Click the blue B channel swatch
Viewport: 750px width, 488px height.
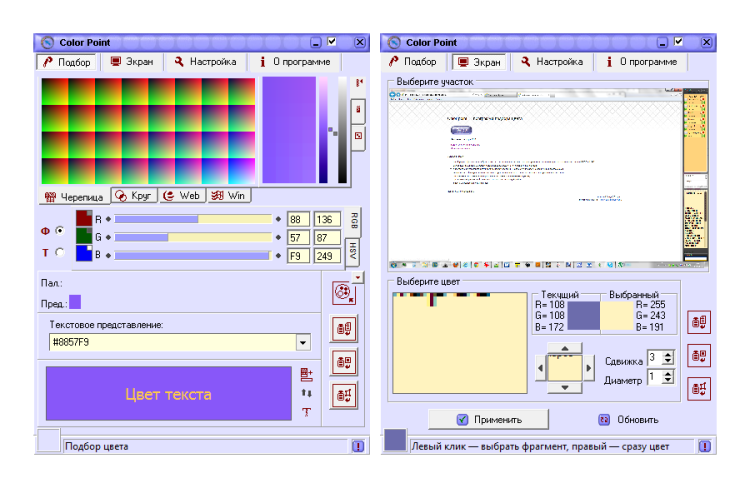[84, 253]
